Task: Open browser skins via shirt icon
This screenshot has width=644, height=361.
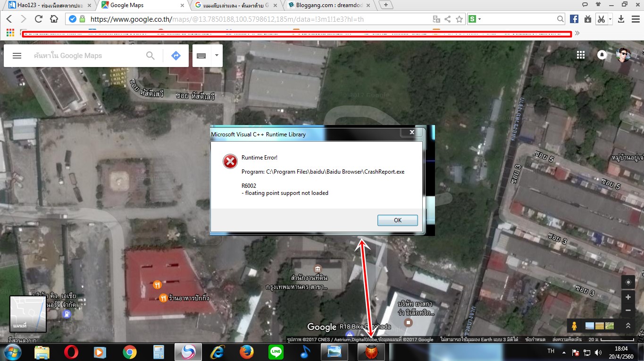Action: 598,4
